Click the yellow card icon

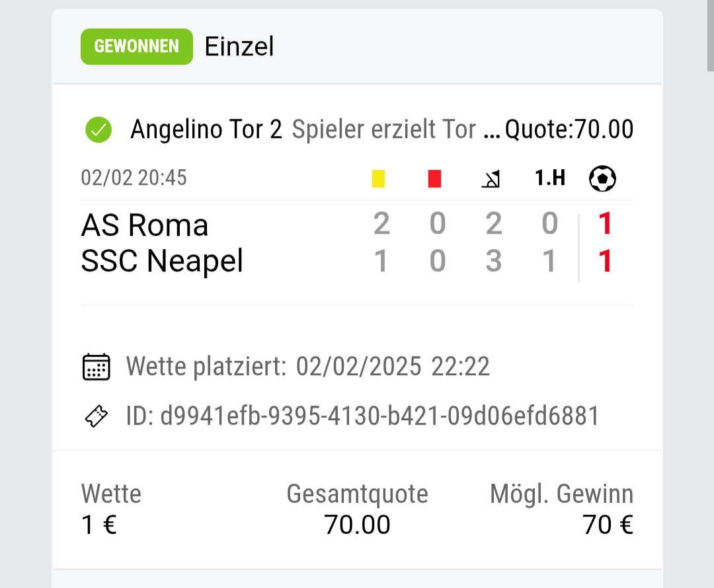click(378, 178)
